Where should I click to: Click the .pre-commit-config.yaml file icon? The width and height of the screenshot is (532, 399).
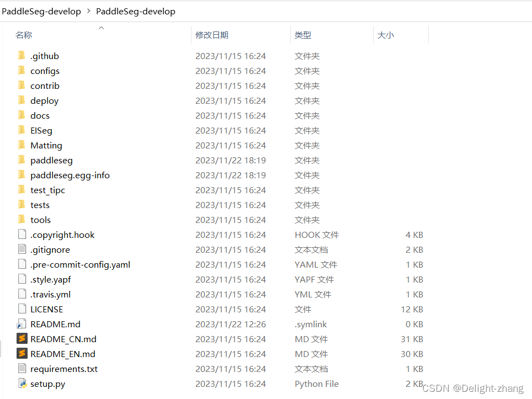tap(22, 264)
